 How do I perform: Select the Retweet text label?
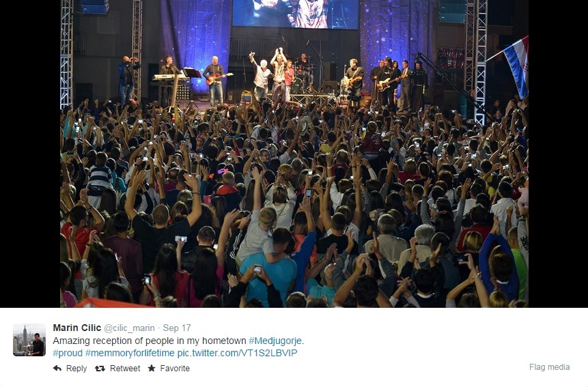pos(125,369)
